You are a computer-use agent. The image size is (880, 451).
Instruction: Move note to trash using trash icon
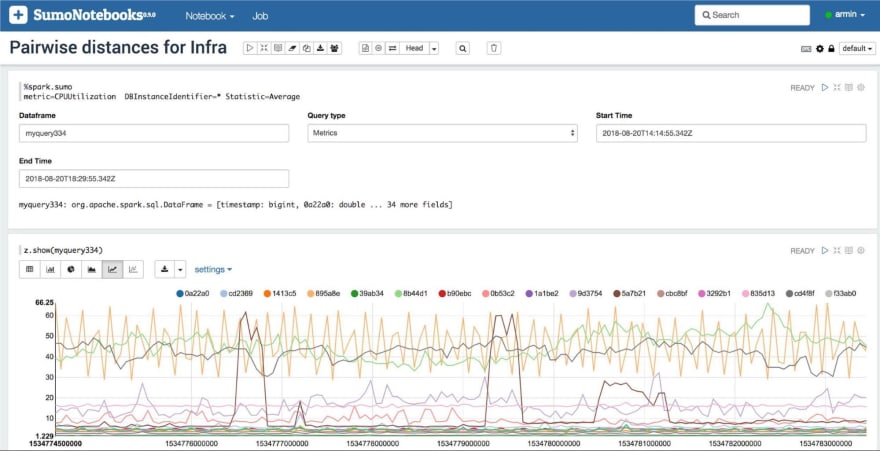coord(493,48)
